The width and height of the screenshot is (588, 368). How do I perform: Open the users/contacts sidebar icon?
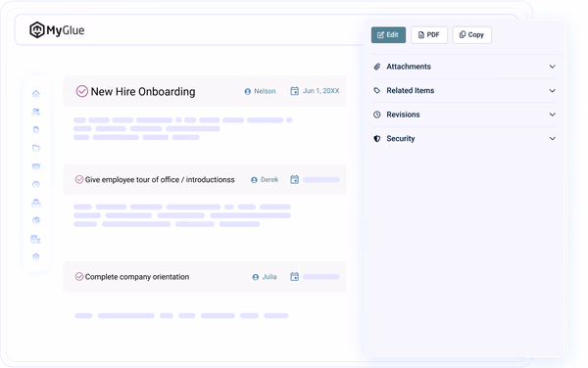36,112
